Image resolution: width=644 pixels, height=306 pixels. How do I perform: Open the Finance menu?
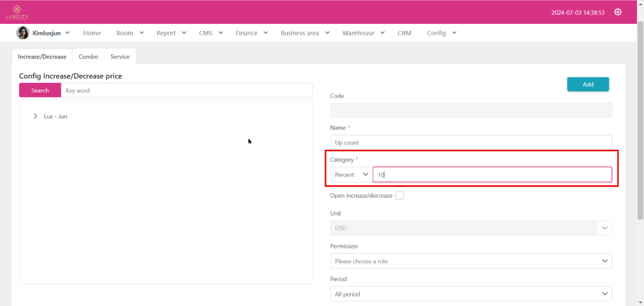coord(252,33)
